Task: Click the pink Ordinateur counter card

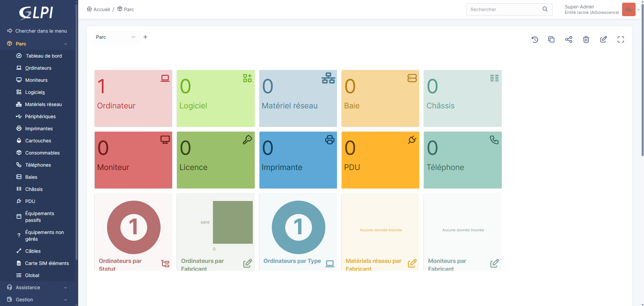Action: tap(133, 98)
